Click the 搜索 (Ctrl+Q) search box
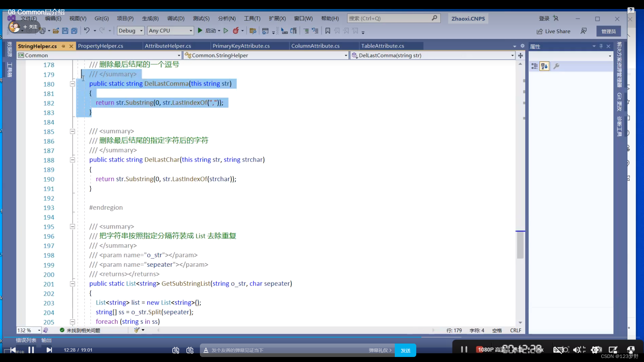 click(394, 18)
